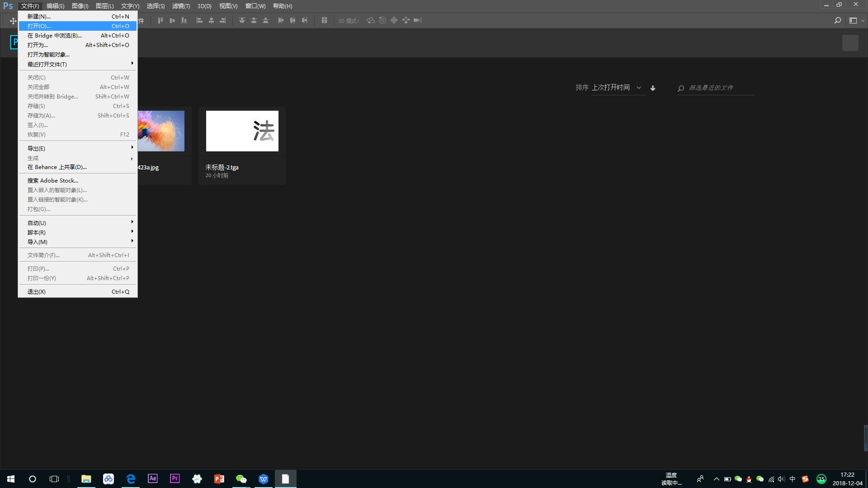Open After Effects from the taskbar
The width and height of the screenshot is (868, 488).
pyautogui.click(x=153, y=479)
